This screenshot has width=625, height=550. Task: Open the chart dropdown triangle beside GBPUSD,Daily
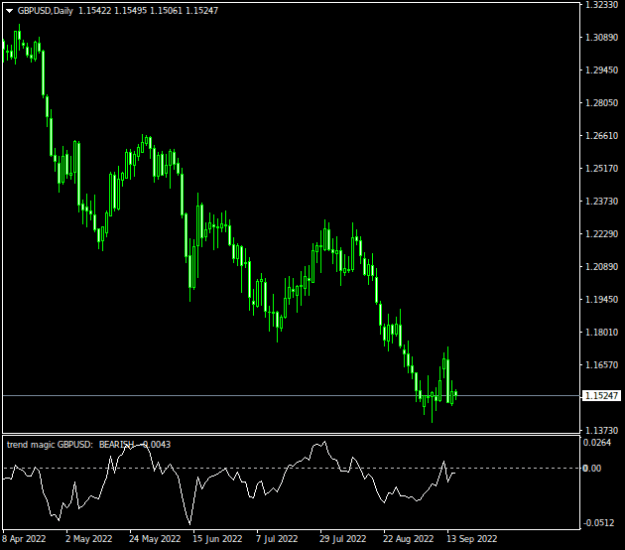[9, 11]
